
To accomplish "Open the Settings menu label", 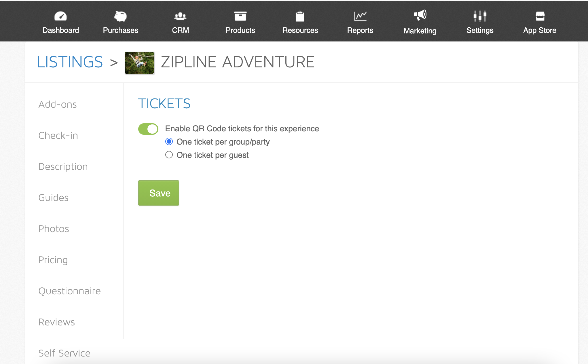I will pyautogui.click(x=480, y=30).
